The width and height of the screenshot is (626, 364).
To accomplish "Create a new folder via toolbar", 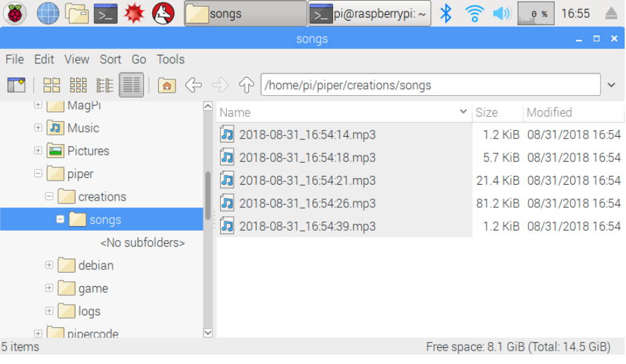I will tap(16, 85).
